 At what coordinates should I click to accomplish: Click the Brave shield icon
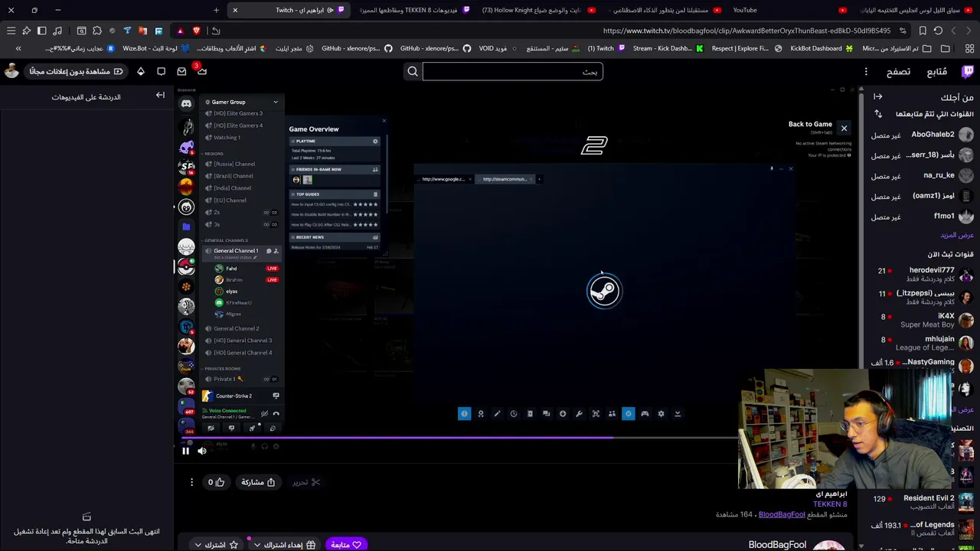(196, 31)
